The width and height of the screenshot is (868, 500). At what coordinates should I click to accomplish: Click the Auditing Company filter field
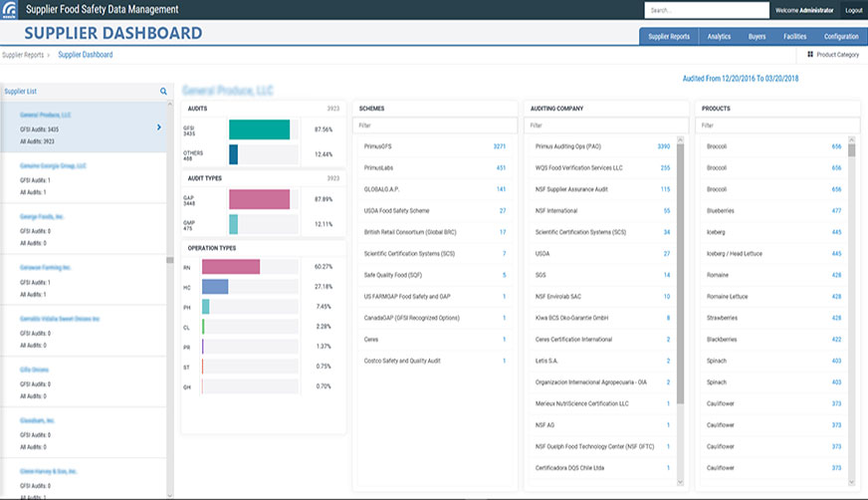coord(605,125)
